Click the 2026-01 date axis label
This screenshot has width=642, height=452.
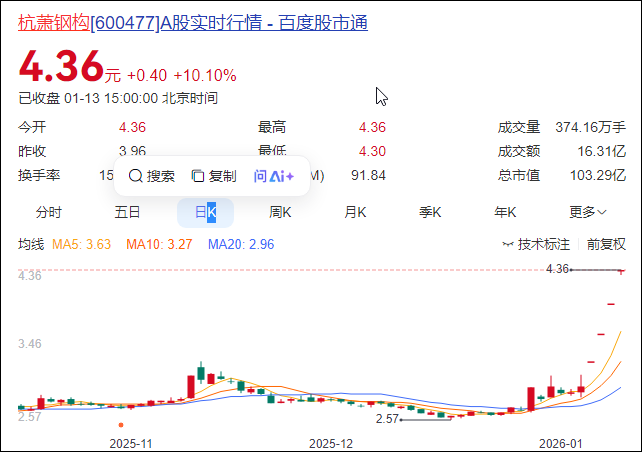pyautogui.click(x=560, y=444)
